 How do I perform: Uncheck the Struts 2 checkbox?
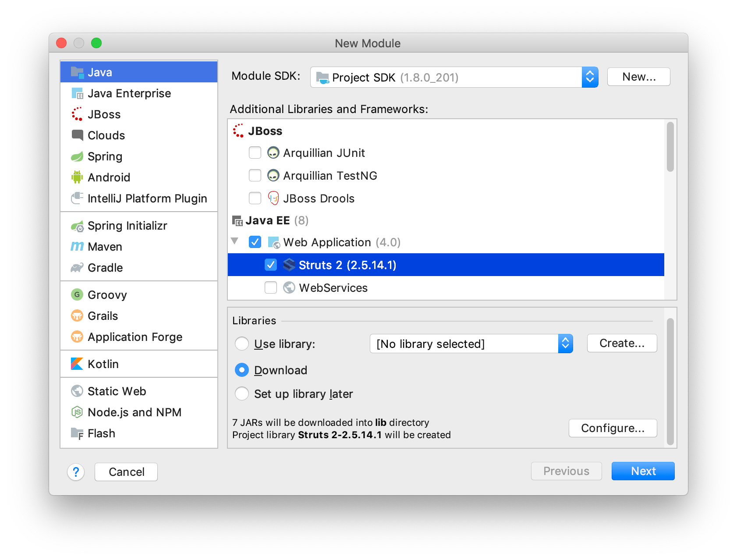click(x=270, y=265)
